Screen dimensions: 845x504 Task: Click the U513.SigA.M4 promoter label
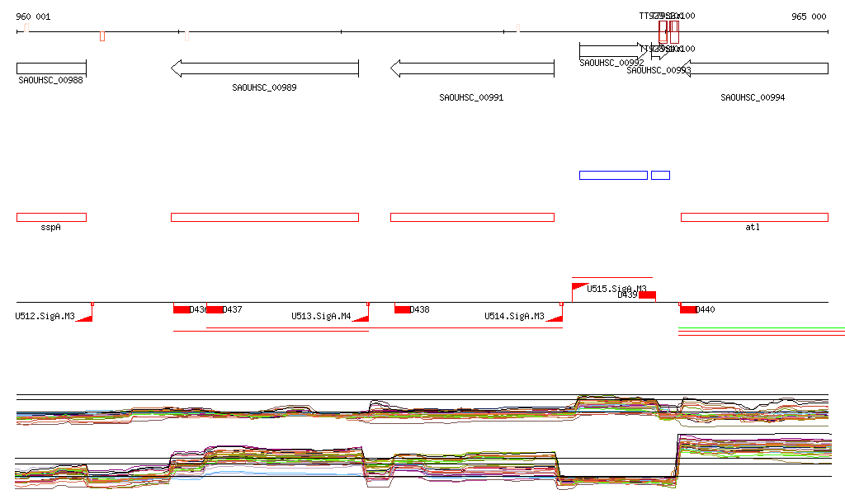321,316
